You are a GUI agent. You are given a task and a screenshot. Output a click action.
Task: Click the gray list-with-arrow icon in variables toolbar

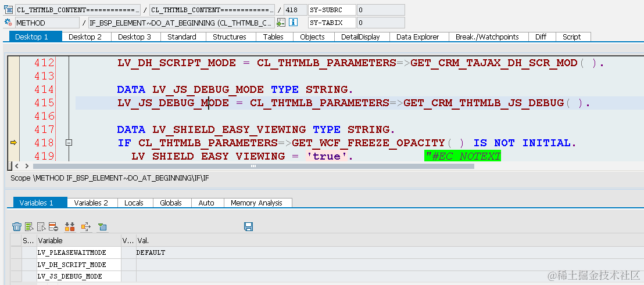[41, 227]
